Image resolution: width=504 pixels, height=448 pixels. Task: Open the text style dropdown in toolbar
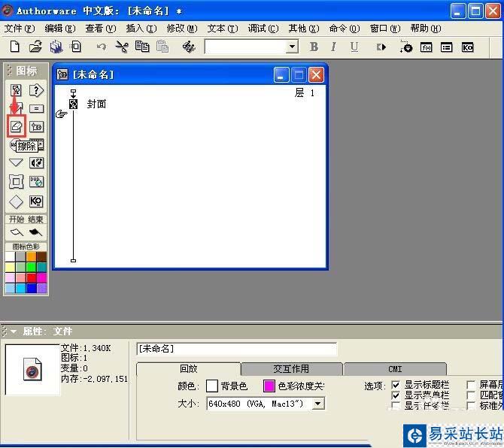pyautogui.click(x=292, y=47)
